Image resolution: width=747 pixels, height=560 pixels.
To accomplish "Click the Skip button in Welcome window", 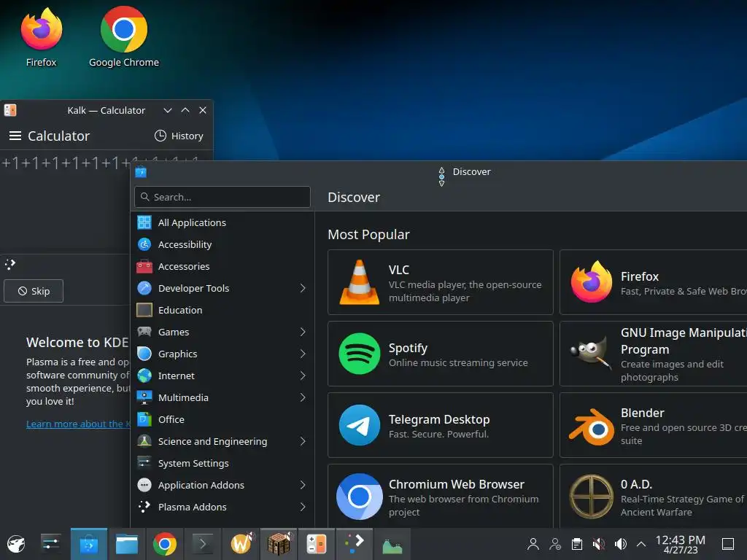I will (x=34, y=291).
